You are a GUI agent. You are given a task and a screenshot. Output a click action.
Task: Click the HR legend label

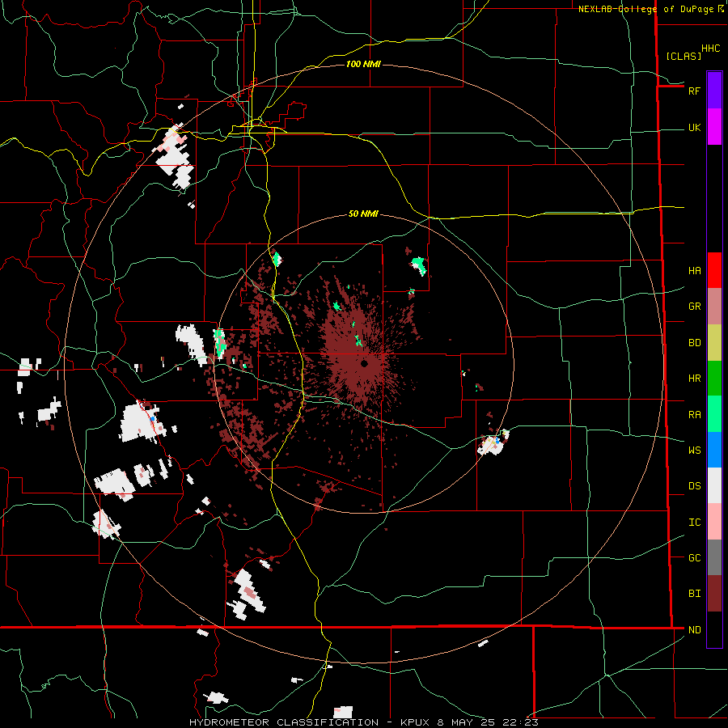pos(694,379)
